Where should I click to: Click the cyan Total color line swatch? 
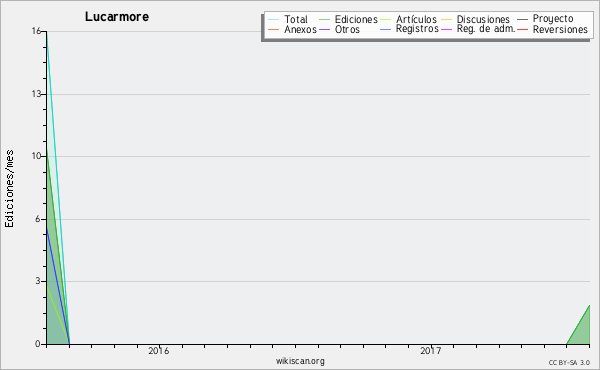pyautogui.click(x=274, y=20)
